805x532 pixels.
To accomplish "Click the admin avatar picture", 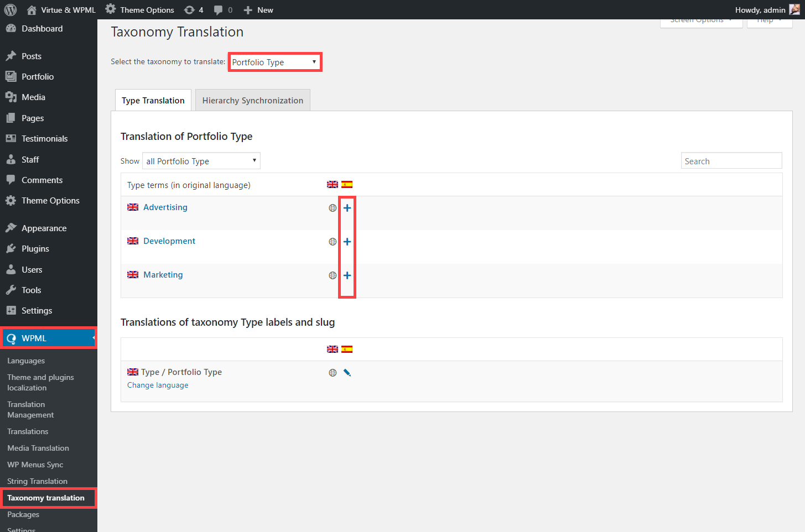I will (x=794, y=9).
